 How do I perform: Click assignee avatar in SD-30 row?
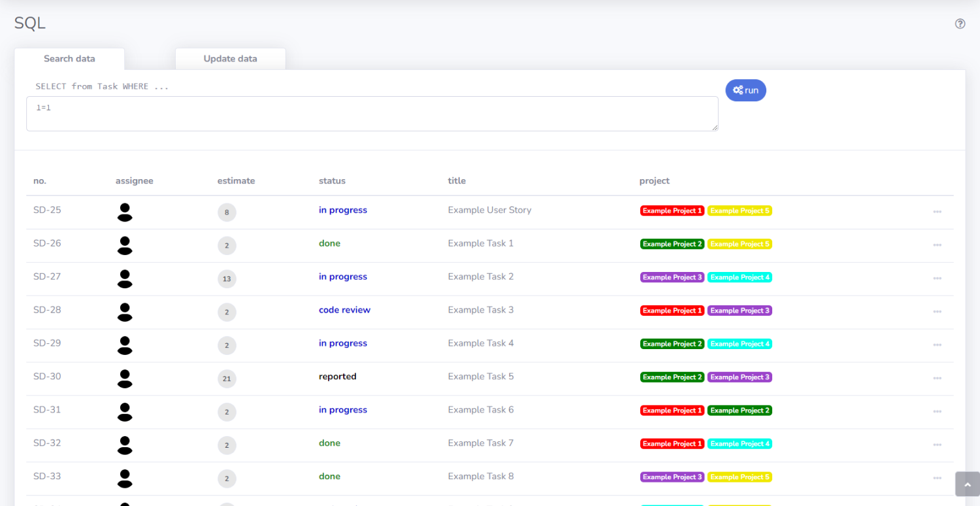(125, 379)
